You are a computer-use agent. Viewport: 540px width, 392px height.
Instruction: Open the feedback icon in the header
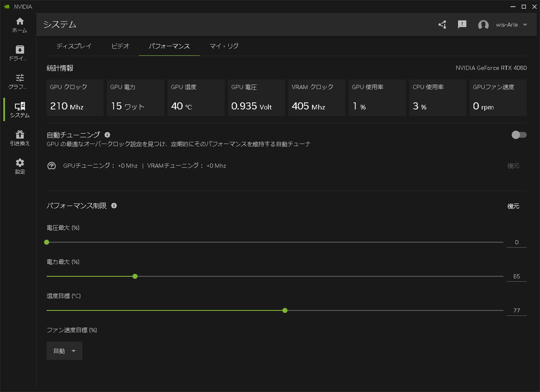(x=462, y=25)
